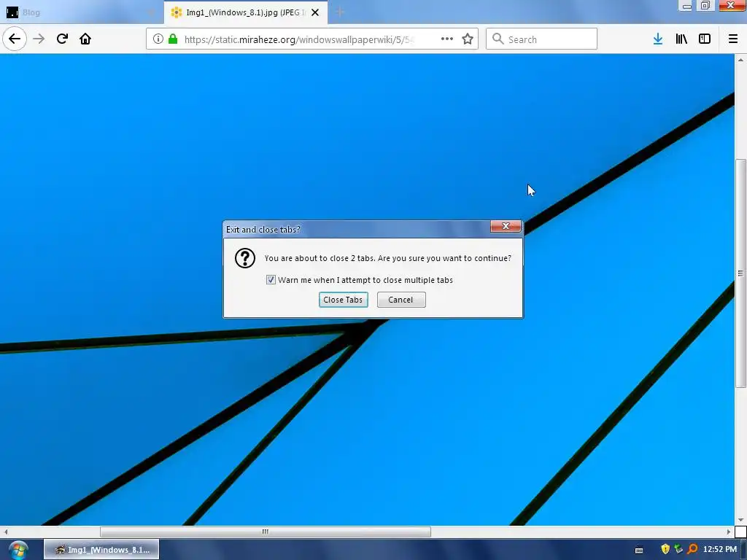Open the orange magnifier tray icon
This screenshot has height=560, width=747.
[693, 550]
